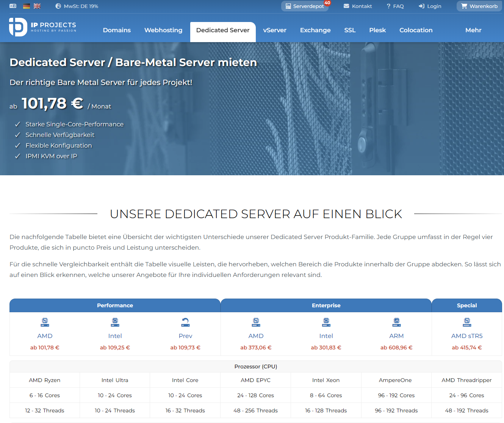Image resolution: width=504 pixels, height=423 pixels.
Task: Open the Exchange menu
Action: coord(315,30)
